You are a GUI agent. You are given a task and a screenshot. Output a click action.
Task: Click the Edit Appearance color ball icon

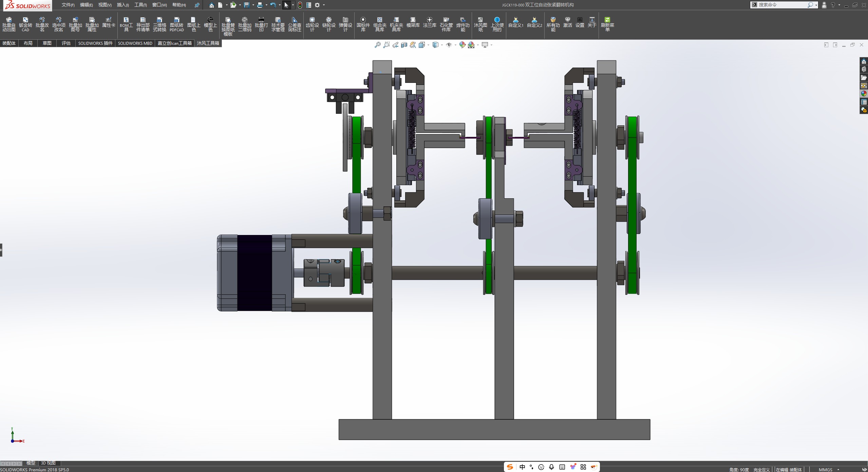(x=462, y=45)
